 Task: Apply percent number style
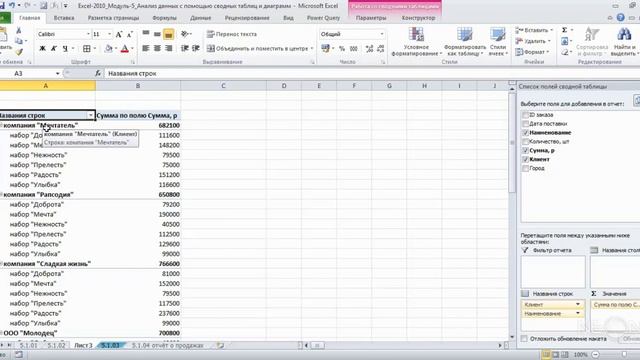[342, 49]
